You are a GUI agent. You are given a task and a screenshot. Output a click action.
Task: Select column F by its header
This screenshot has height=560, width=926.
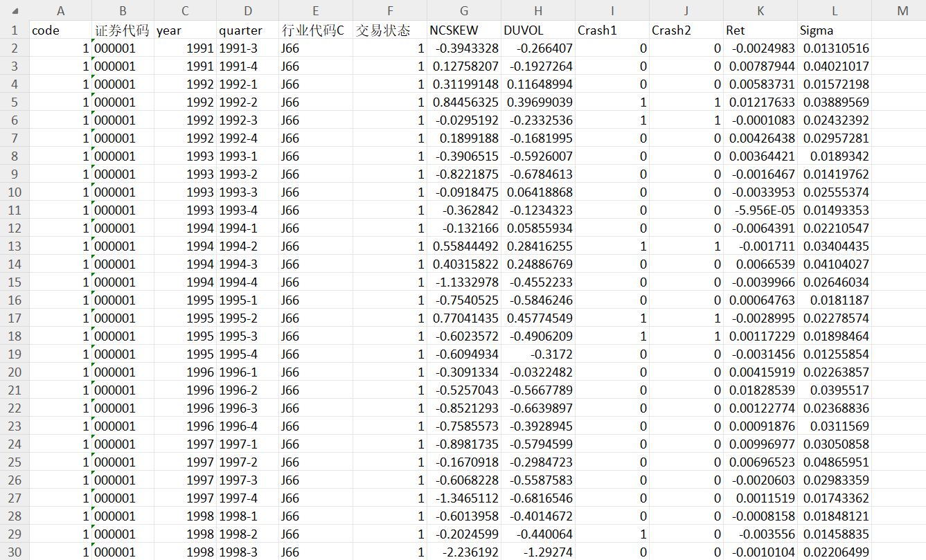tap(390, 10)
